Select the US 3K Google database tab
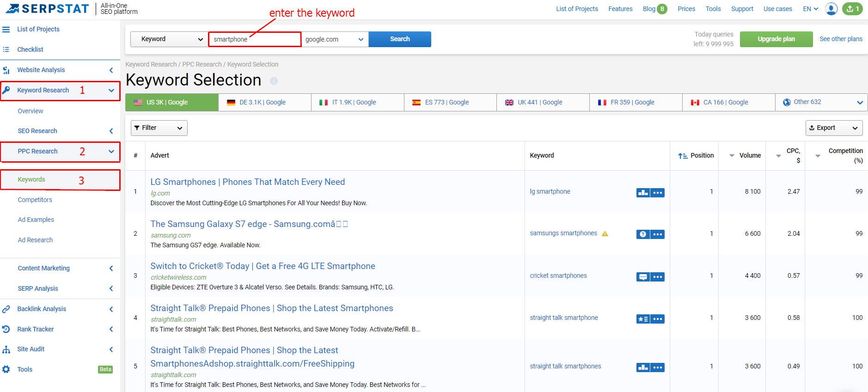The height and width of the screenshot is (392, 868). pyautogui.click(x=172, y=102)
